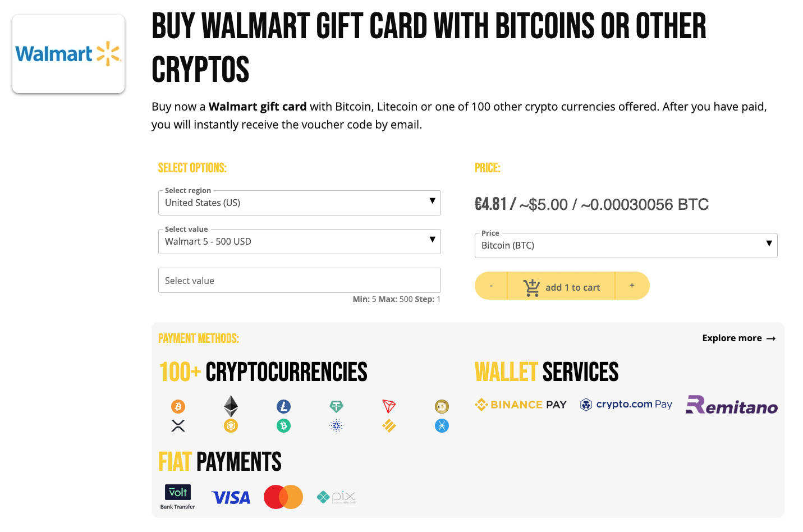Click the Binance Pay logo
Viewport: 803px width, 532px height.
(x=521, y=405)
